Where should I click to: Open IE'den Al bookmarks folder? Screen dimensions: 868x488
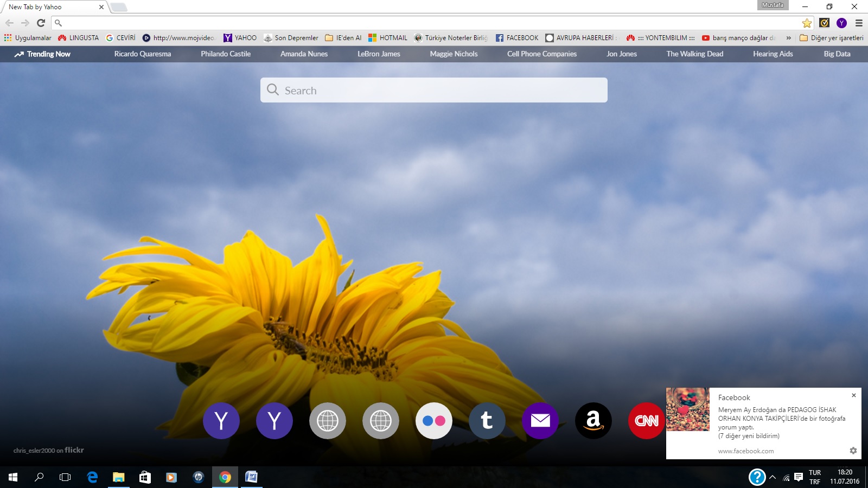tap(343, 38)
